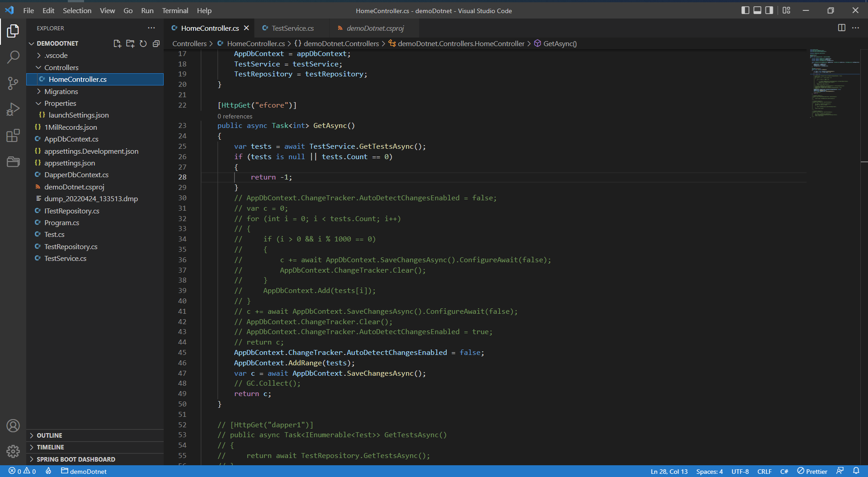Click GetAsync() in the breadcrumb
868x477 pixels.
point(560,43)
